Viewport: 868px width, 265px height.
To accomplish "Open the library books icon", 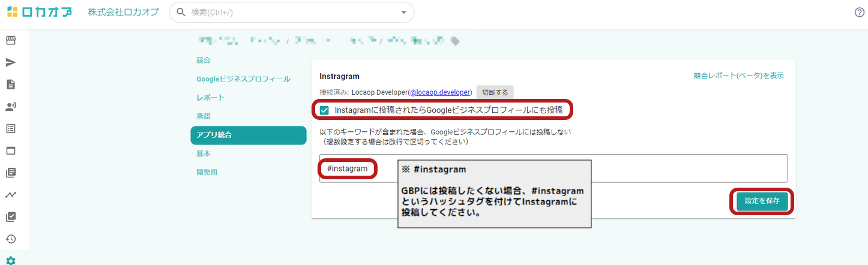I will [x=11, y=173].
